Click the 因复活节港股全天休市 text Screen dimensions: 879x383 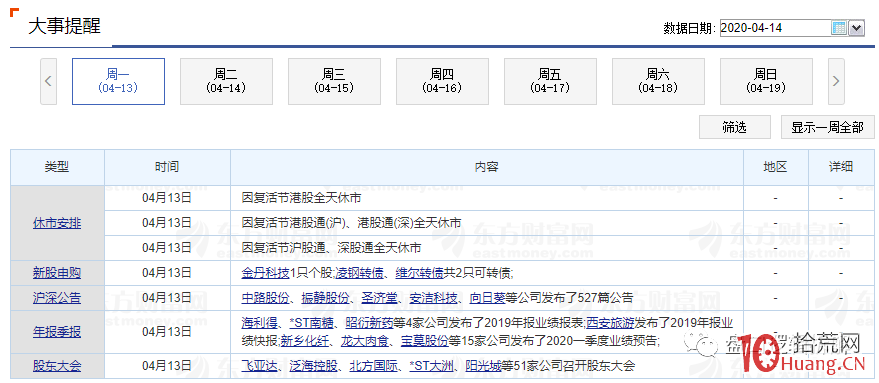tap(301, 199)
